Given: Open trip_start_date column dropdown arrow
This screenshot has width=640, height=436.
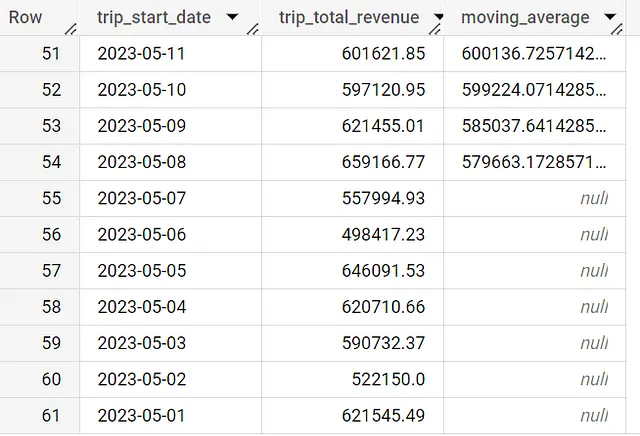Looking at the screenshot, I should point(232,17).
